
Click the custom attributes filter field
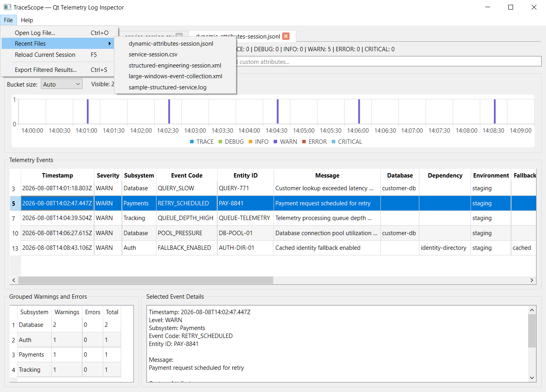389,62
